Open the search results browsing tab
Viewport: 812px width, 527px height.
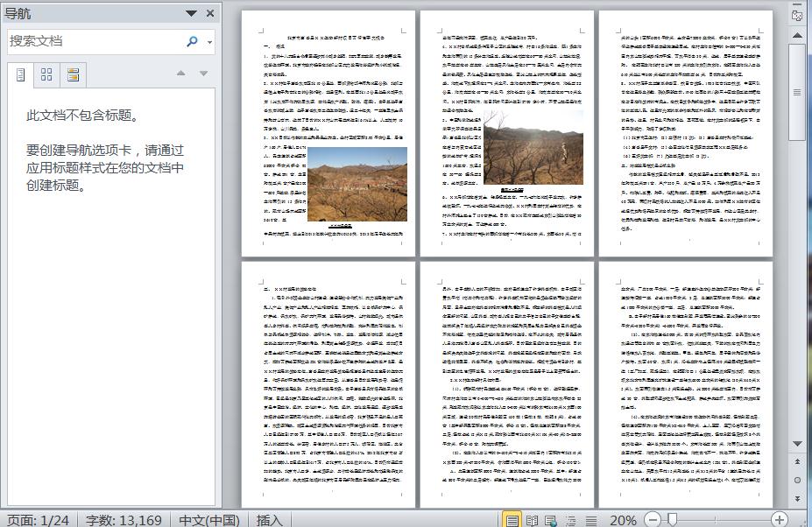click(x=73, y=74)
